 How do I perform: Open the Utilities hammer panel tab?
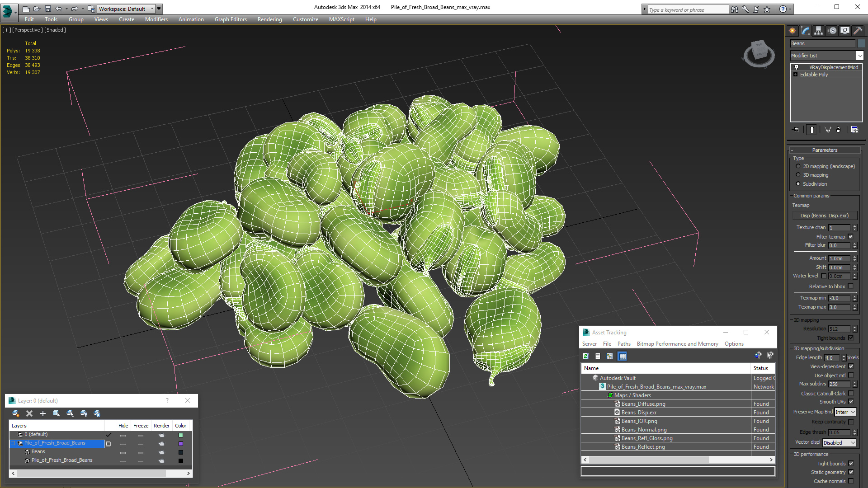[857, 31]
